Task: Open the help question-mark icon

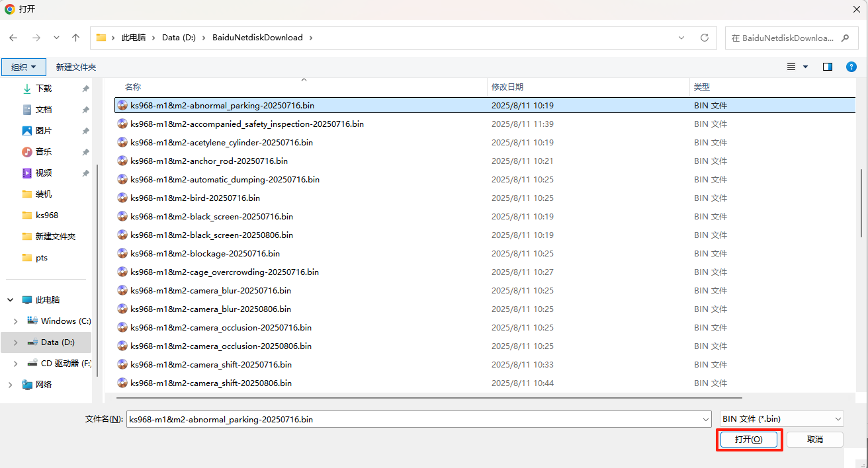Action: tap(851, 67)
